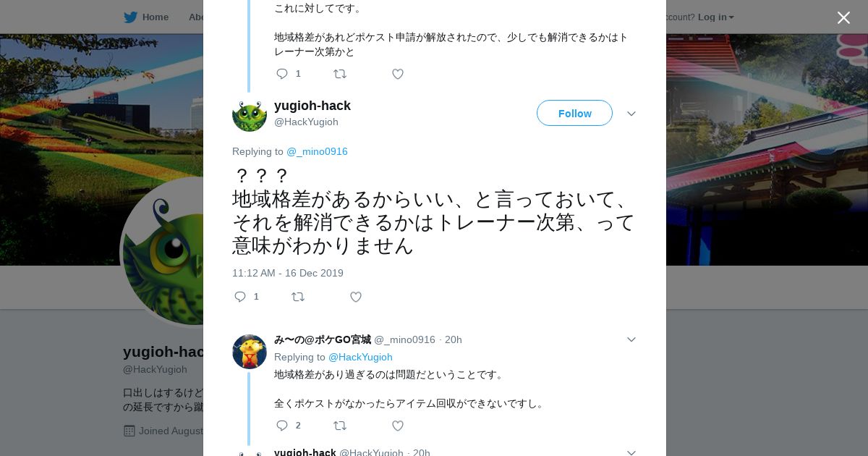The width and height of the screenshot is (868, 456).
Task: Open @_mino0916 link in Replying to
Action: click(317, 151)
